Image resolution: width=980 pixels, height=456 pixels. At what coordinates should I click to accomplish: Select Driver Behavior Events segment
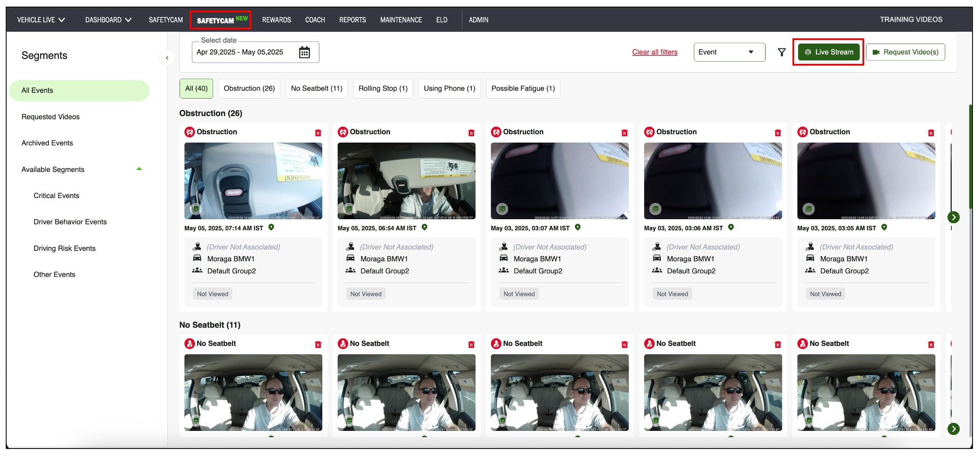pyautogui.click(x=70, y=222)
